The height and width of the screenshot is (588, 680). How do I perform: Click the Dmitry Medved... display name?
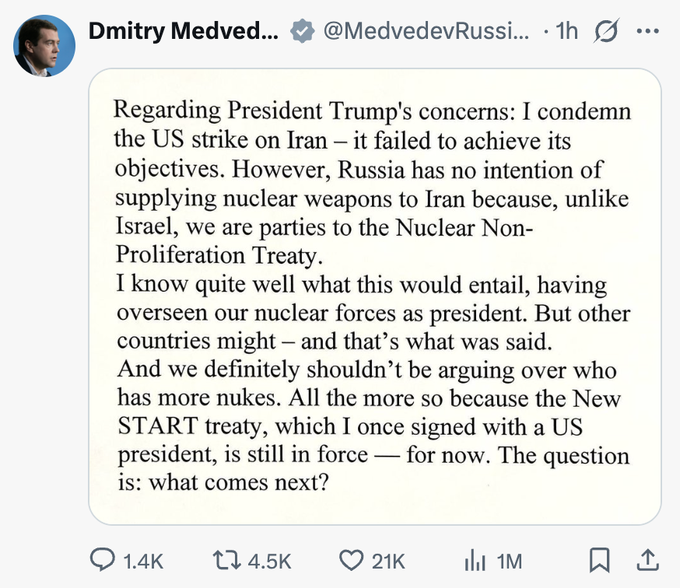coord(183,31)
